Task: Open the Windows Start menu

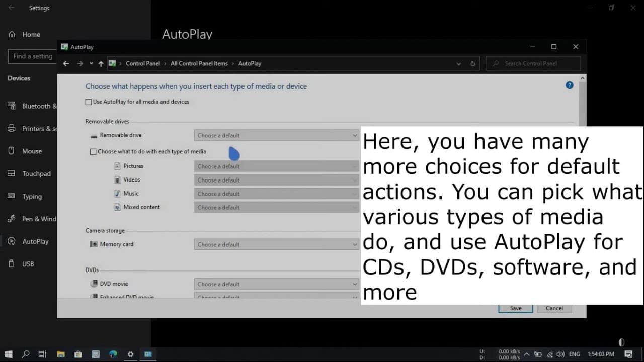Action: point(9,354)
